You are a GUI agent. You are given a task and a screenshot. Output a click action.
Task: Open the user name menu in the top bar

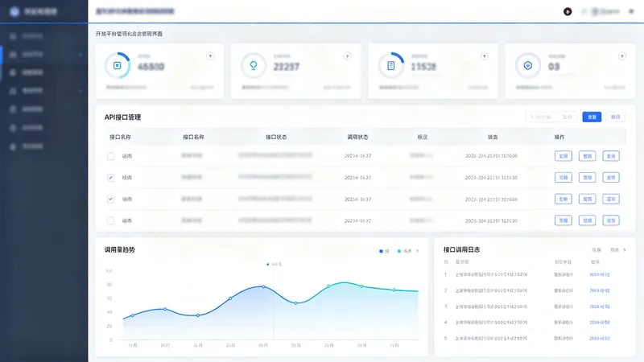(605, 11)
